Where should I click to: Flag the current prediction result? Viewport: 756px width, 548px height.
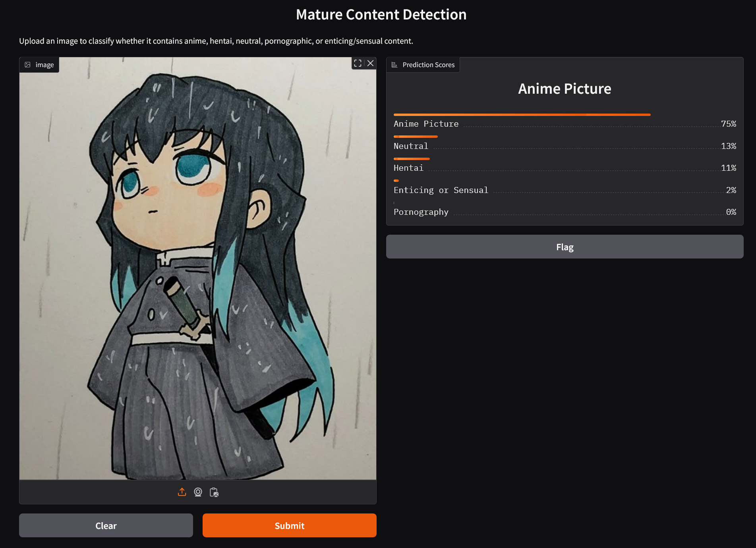click(x=565, y=247)
